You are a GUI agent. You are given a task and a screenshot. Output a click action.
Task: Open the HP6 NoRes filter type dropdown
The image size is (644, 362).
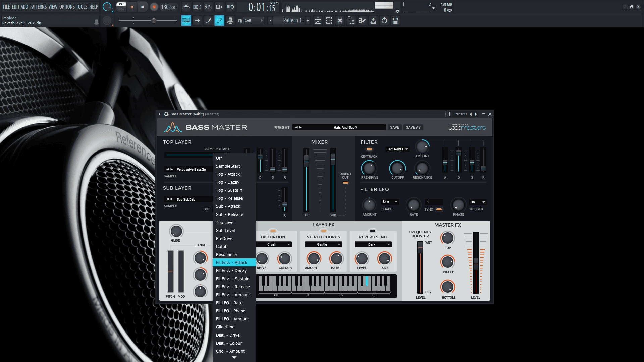[x=397, y=149]
